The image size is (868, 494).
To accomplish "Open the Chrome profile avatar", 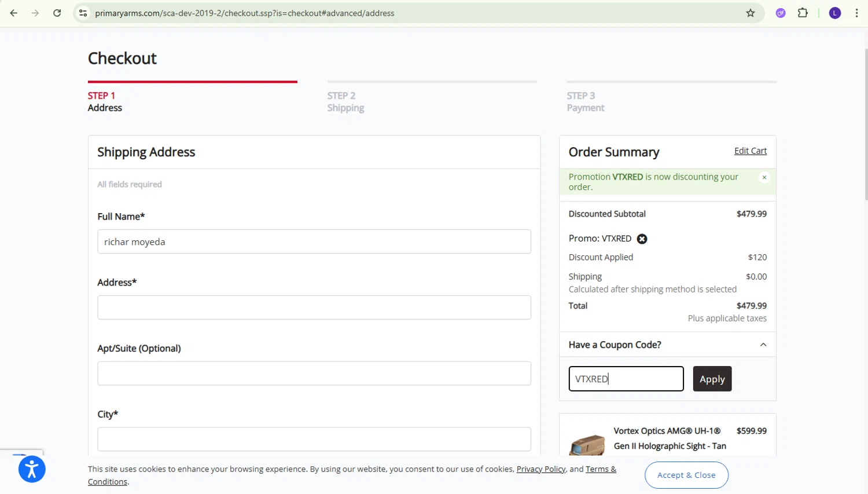I will point(834,13).
